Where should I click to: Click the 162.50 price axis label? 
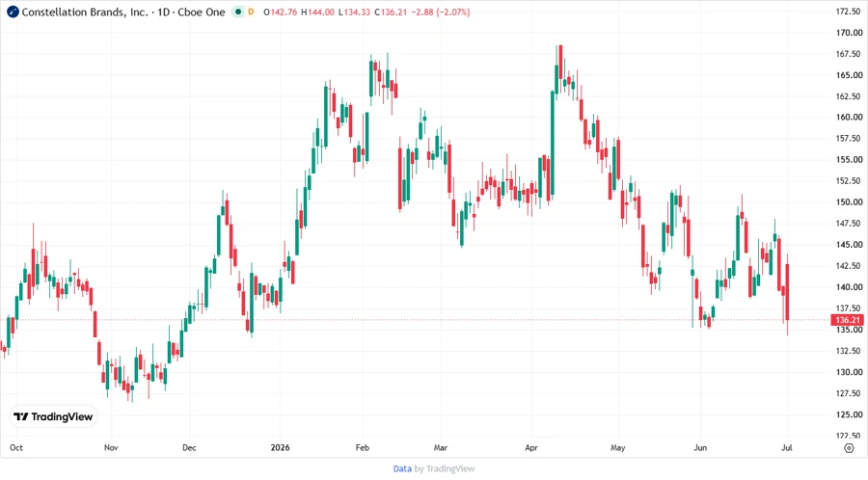848,96
